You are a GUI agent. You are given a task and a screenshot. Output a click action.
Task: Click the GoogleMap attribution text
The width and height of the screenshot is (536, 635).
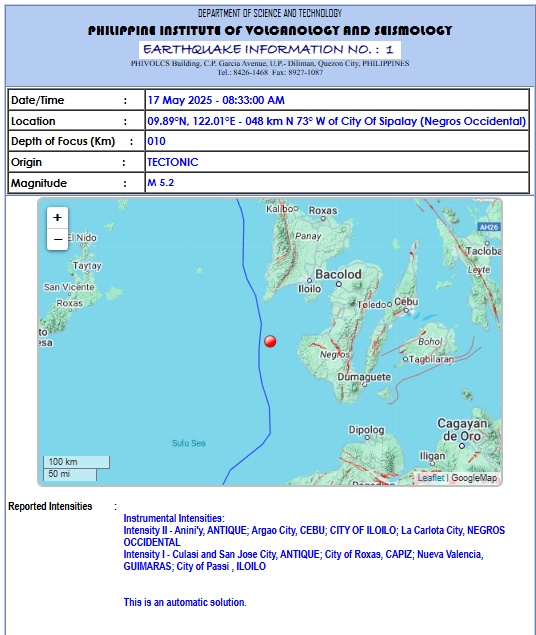474,478
